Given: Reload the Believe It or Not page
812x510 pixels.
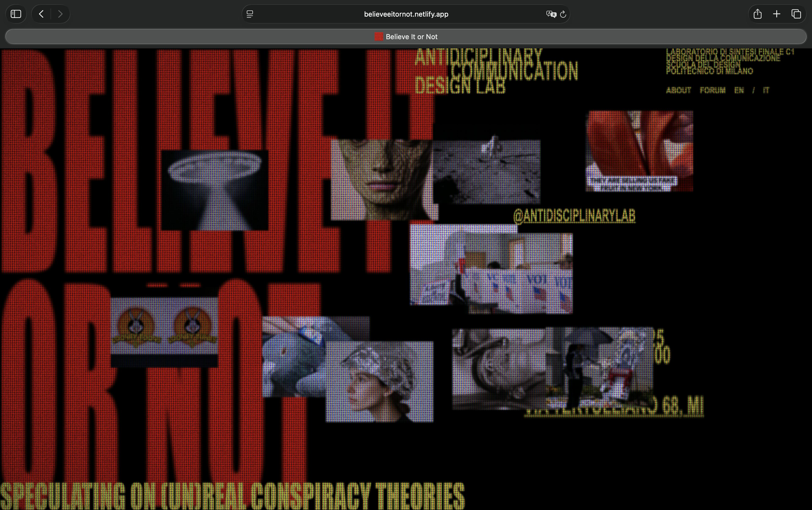Looking at the screenshot, I should [x=564, y=14].
